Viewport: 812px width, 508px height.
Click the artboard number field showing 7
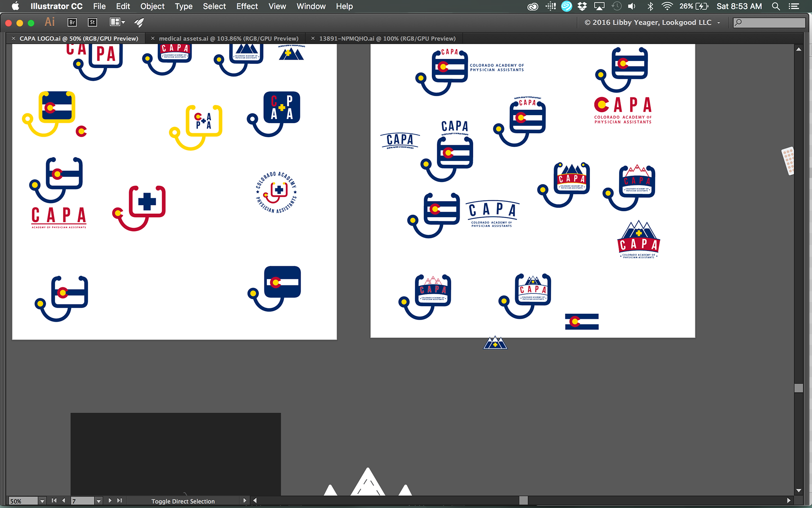(x=82, y=501)
